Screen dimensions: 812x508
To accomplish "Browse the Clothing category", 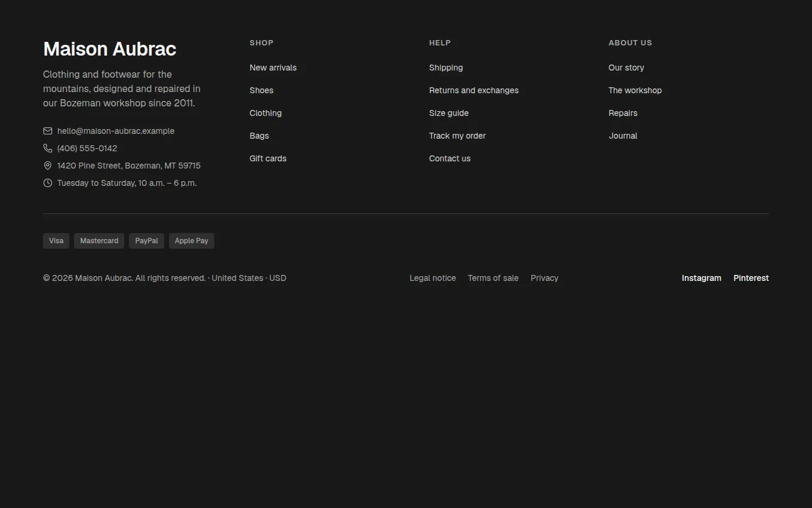I will [266, 113].
